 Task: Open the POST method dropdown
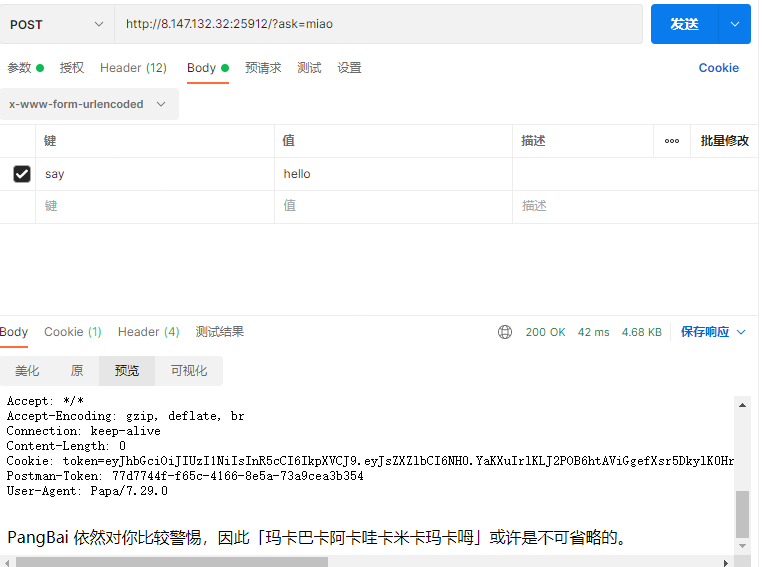tap(57, 24)
